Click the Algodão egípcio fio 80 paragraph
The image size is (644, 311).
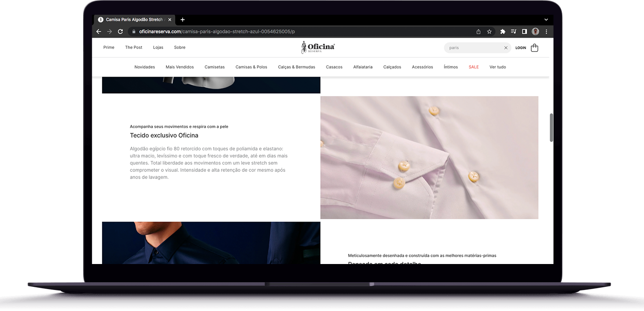(x=209, y=163)
